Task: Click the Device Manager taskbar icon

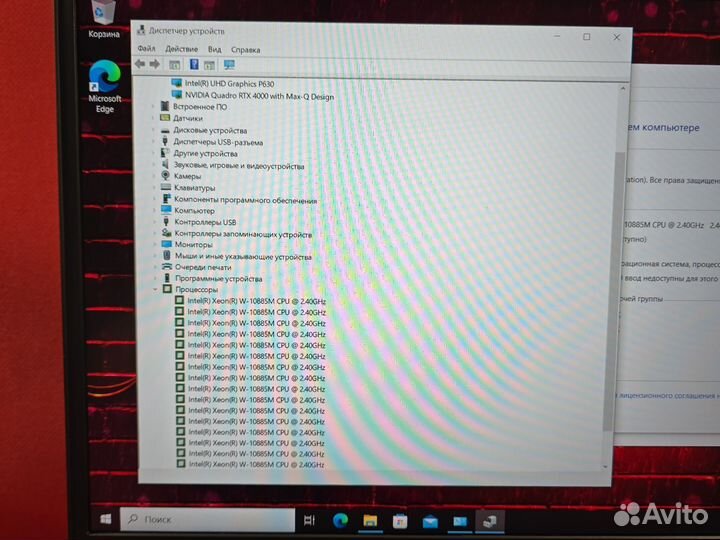Action: pyautogui.click(x=489, y=521)
